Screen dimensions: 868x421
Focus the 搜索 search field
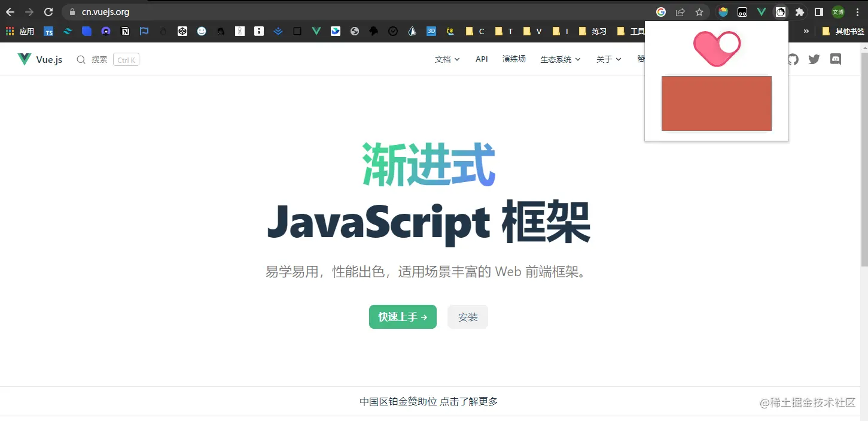click(108, 59)
